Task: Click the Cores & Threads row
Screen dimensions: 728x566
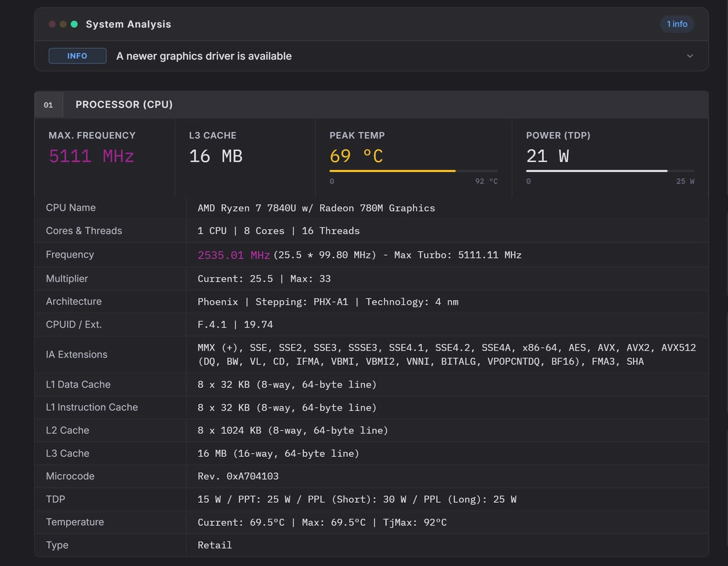Action: pyautogui.click(x=372, y=231)
